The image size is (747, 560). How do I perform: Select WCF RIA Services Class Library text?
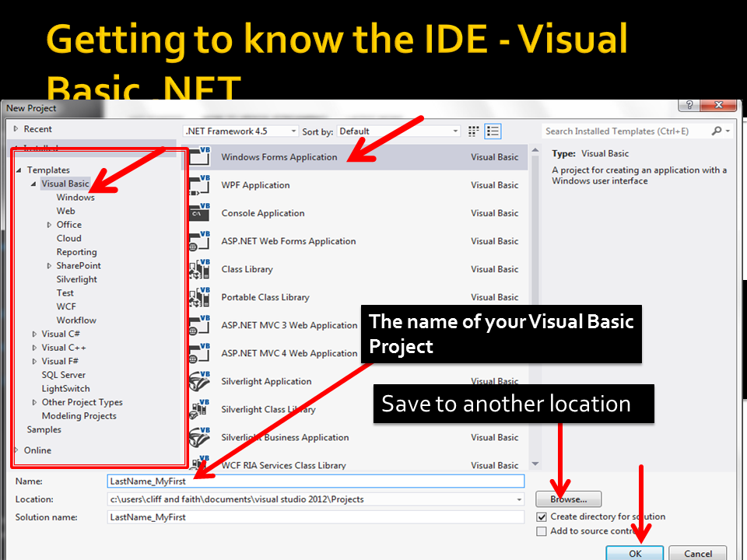pyautogui.click(x=283, y=465)
